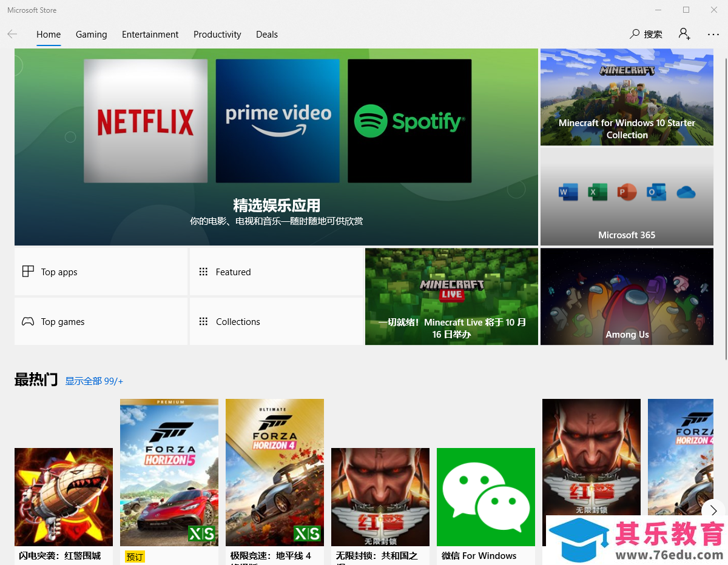Image resolution: width=728 pixels, height=565 pixels.
Task: Click the Top apps button
Action: [101, 272]
